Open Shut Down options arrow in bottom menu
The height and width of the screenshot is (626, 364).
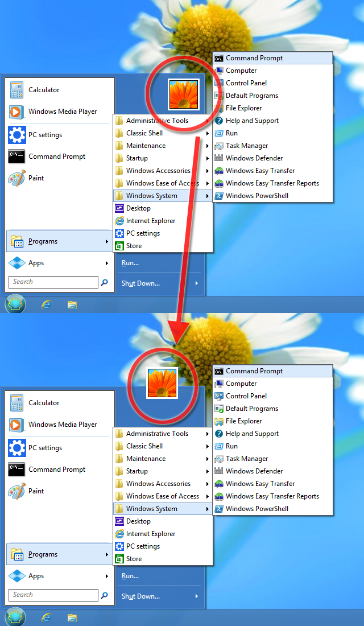tap(197, 596)
